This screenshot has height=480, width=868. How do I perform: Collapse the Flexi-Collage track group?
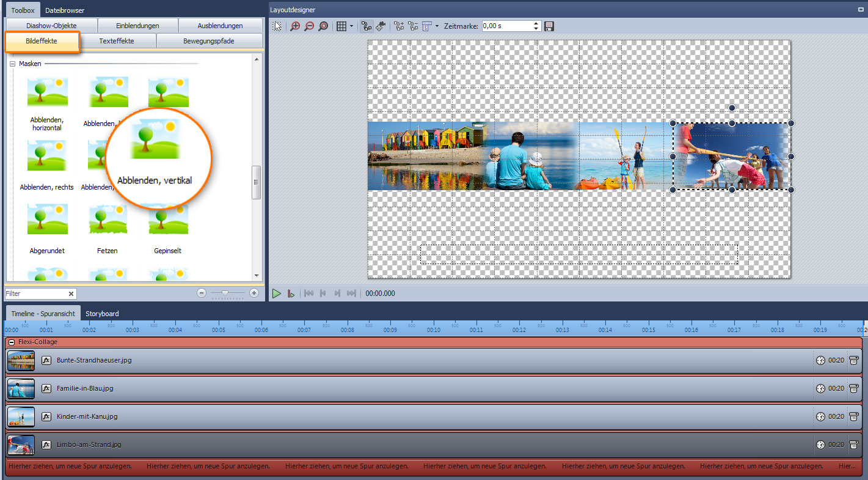point(12,342)
